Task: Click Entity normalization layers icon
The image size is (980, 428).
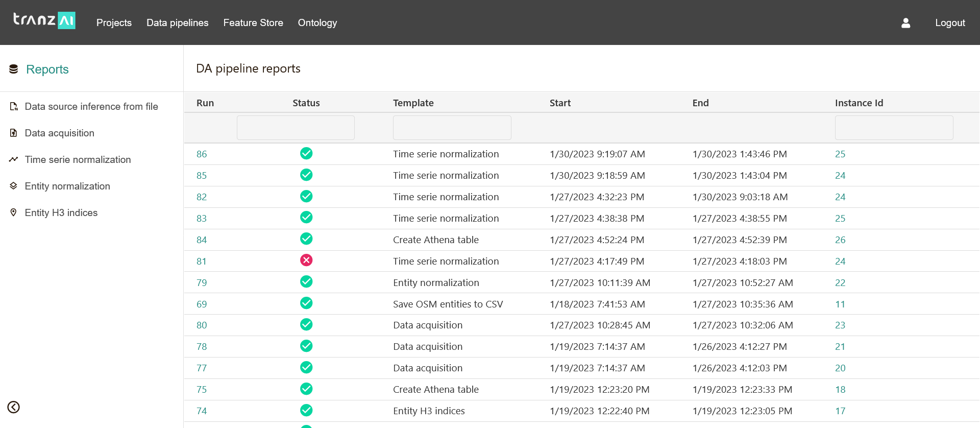Action: pos(14,186)
